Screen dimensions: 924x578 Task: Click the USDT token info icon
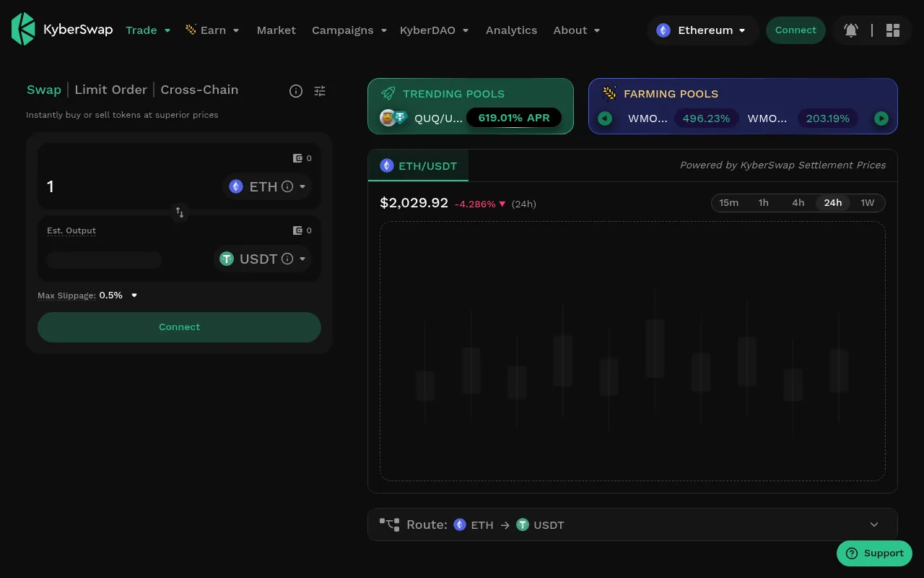(x=287, y=259)
